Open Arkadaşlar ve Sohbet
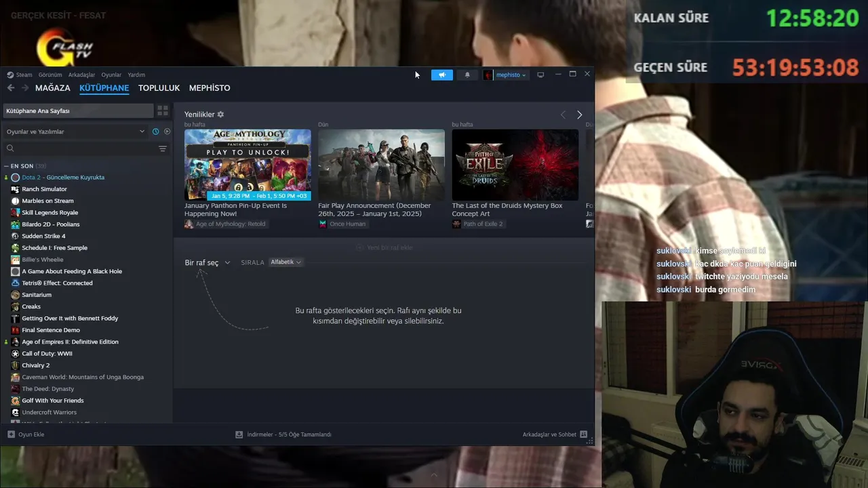Screen dimensions: 868x488 click(x=555, y=434)
